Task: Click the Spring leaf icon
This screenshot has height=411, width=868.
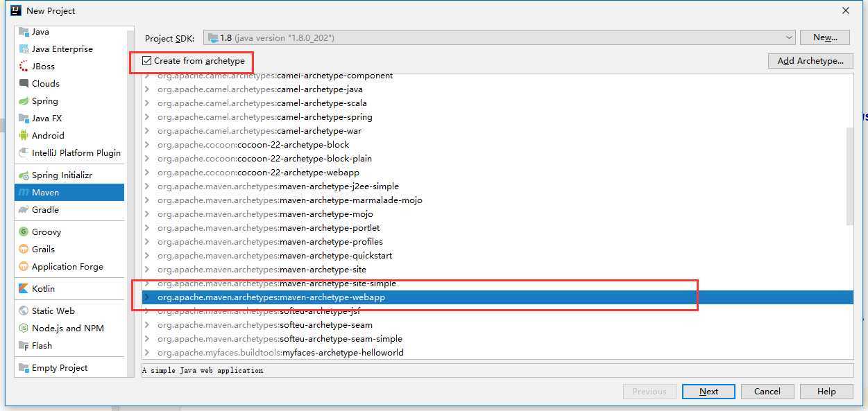Action: [x=24, y=101]
